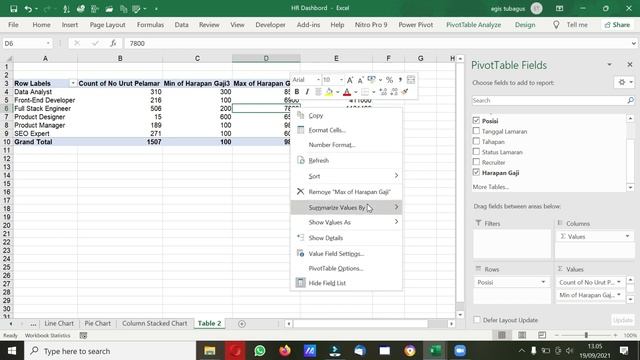This screenshot has height=360, width=640.
Task: Click the Decrease Decimal icon in the mini toolbar
Action: pyautogui.click(x=394, y=92)
